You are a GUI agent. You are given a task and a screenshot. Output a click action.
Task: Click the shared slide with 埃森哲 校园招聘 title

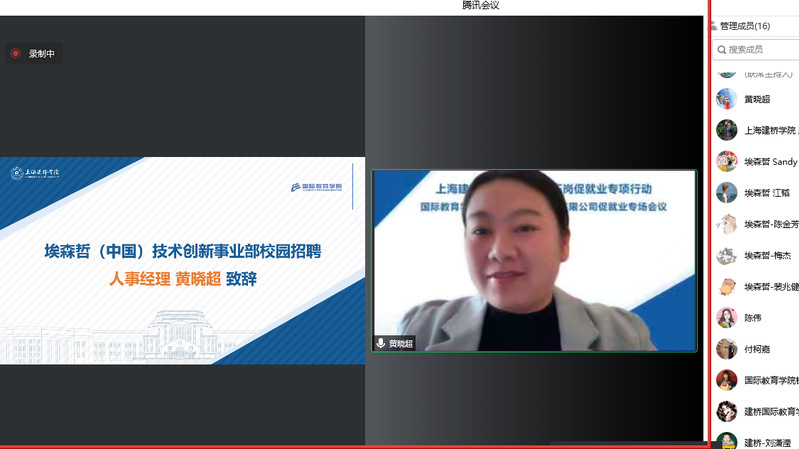point(182,260)
